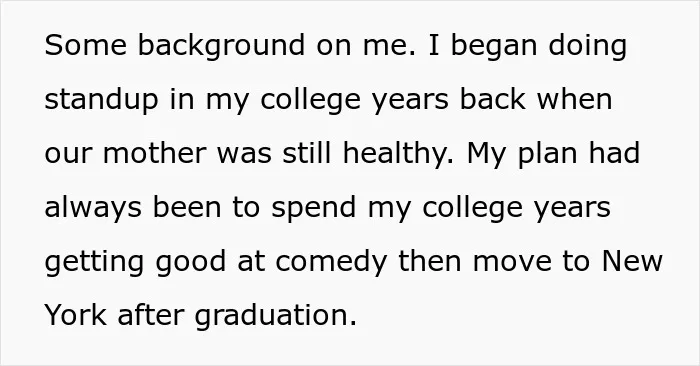Click the word "good" before "at comedy"
This screenshot has width=700, height=366.
pos(191,263)
